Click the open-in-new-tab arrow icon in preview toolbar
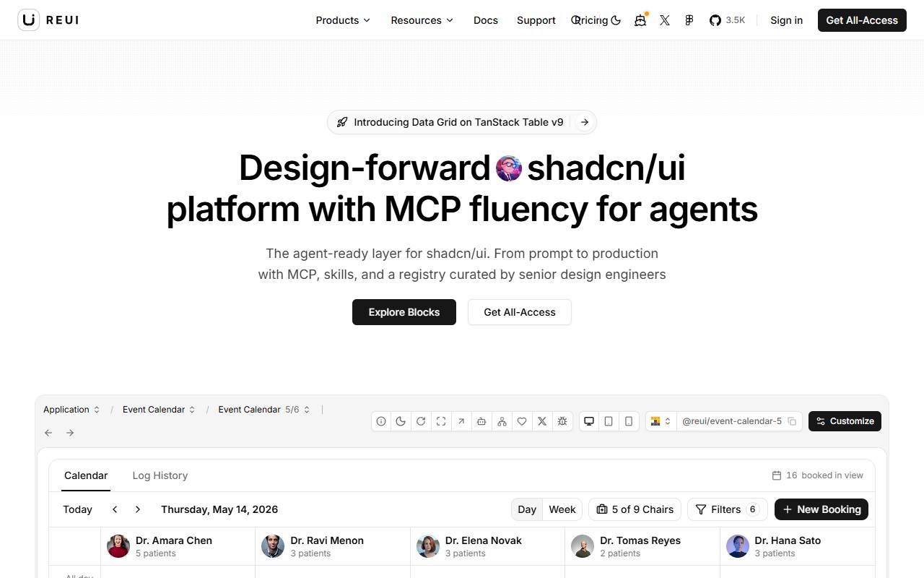924x578 pixels. (x=461, y=421)
